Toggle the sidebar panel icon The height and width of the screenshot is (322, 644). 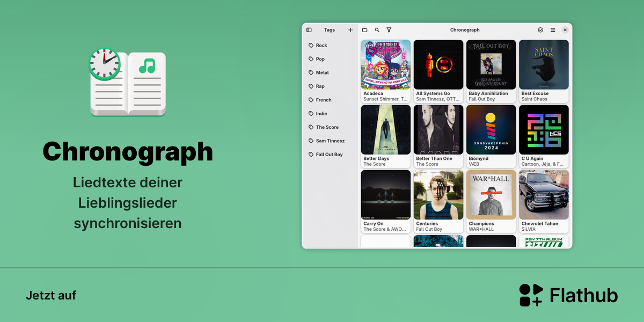(309, 30)
